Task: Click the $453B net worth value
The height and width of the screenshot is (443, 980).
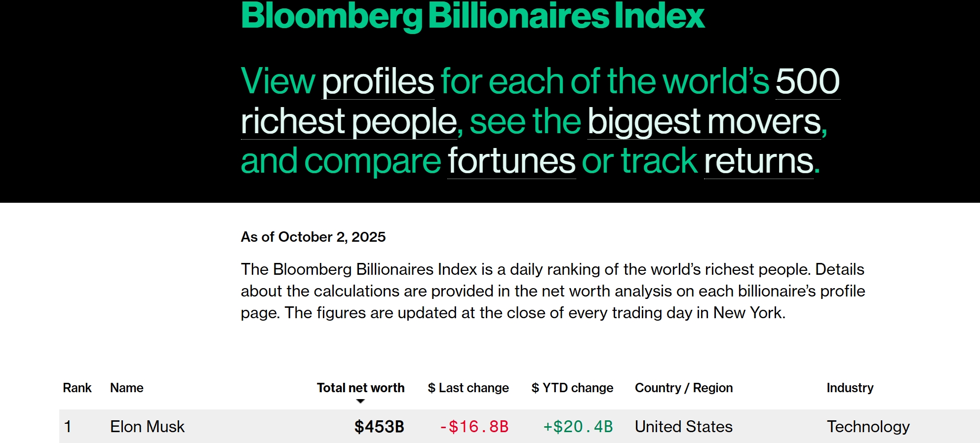Action: [x=379, y=426]
